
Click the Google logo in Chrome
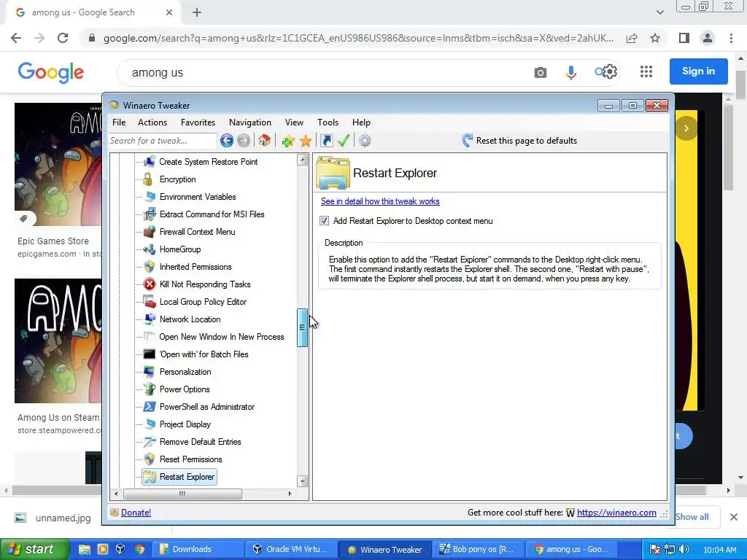click(51, 72)
